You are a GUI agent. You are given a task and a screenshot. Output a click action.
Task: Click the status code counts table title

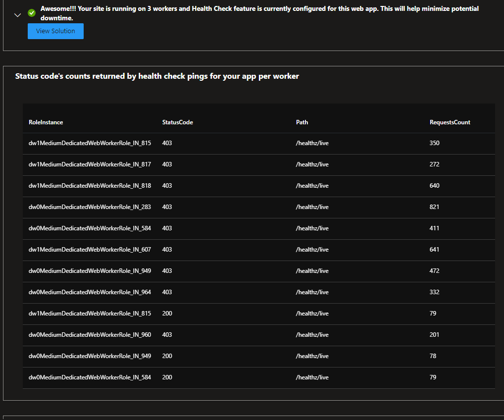(x=157, y=76)
